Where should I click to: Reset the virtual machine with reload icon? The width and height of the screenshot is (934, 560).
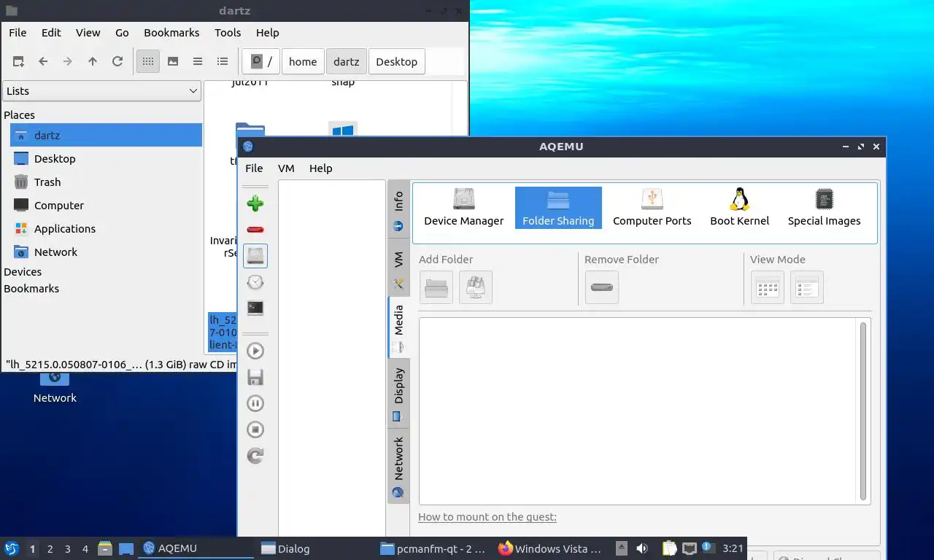pos(255,456)
